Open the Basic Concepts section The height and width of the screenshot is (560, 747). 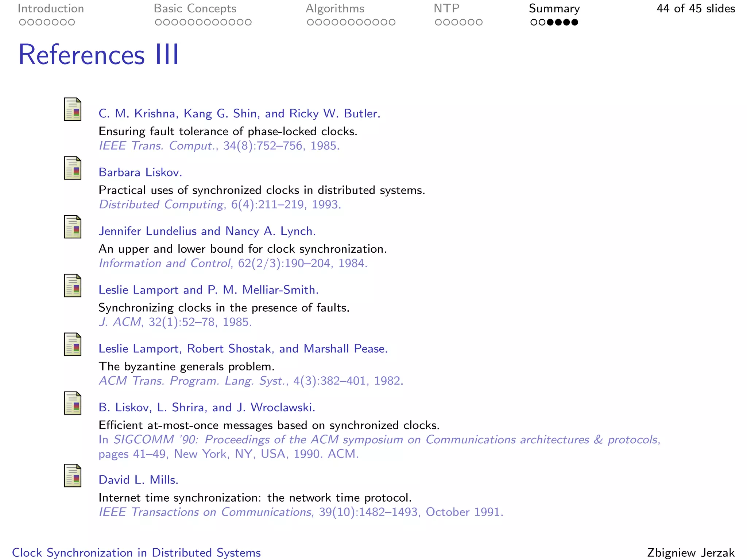(195, 8)
